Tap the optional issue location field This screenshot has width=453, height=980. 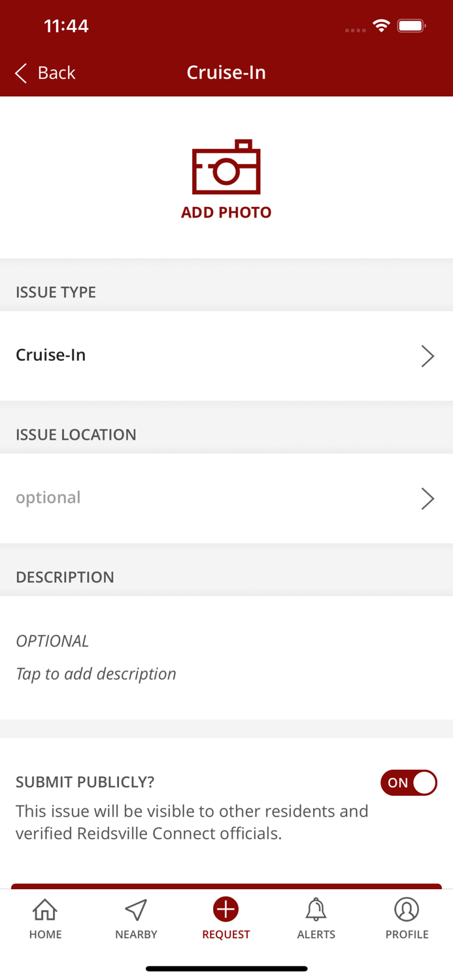pyautogui.click(x=196, y=498)
